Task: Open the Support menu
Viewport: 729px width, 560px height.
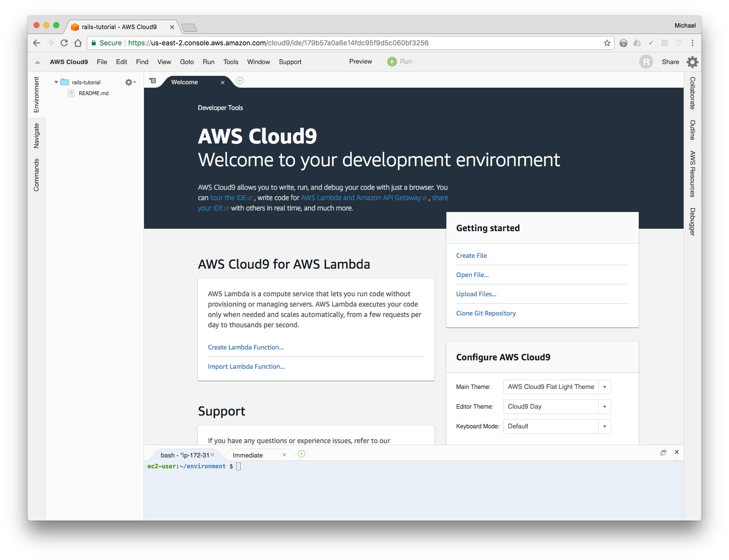Action: pyautogui.click(x=290, y=62)
